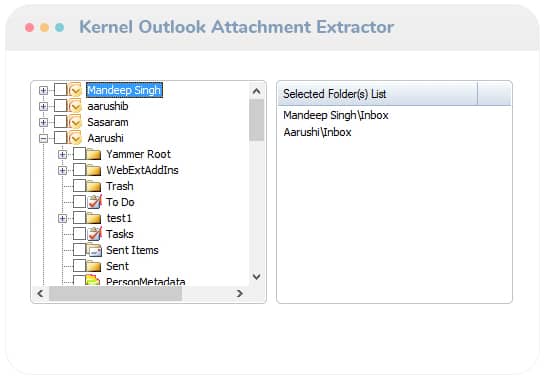Viewport: 545px width, 380px height.
Task: Click the aarushib mailbox icon
Action: click(x=74, y=106)
